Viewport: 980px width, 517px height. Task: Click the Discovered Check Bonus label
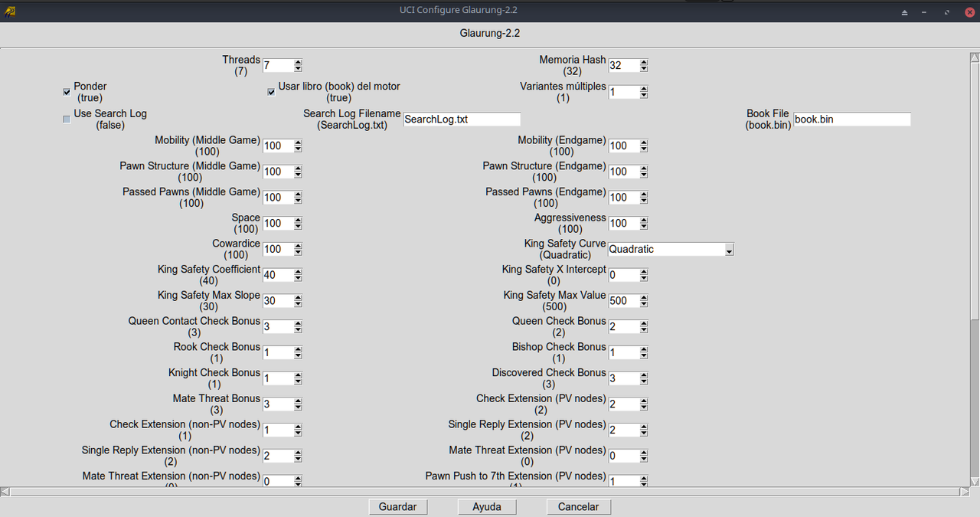549,378
